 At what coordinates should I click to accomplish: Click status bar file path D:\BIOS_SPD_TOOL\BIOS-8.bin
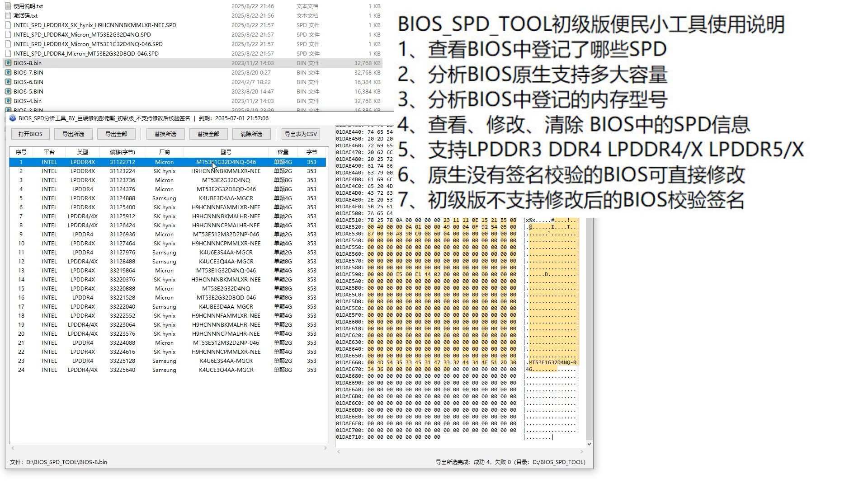pos(66,462)
